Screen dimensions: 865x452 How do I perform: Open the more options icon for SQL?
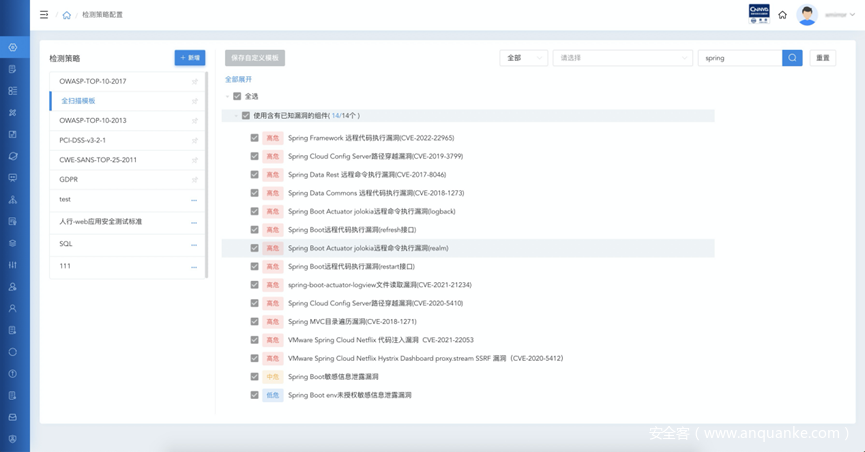[194, 244]
